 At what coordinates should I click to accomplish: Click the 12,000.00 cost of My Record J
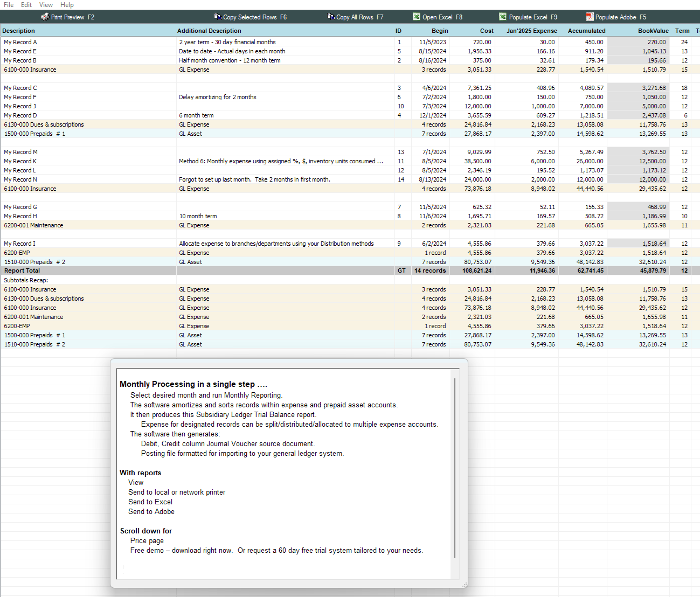click(478, 106)
